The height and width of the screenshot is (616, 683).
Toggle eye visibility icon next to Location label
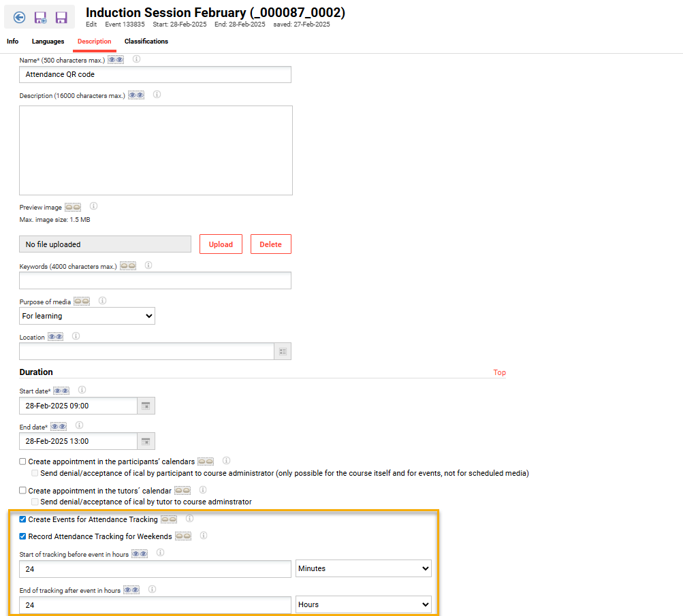55,337
